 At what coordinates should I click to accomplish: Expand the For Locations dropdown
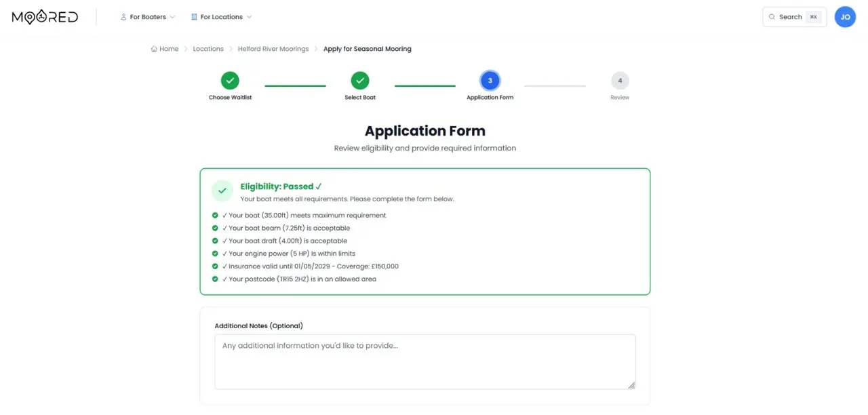click(222, 16)
